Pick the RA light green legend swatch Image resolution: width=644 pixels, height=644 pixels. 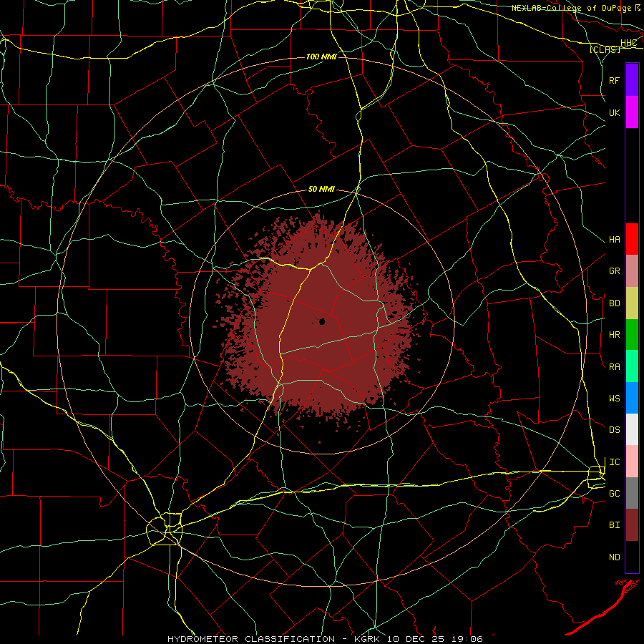632,366
